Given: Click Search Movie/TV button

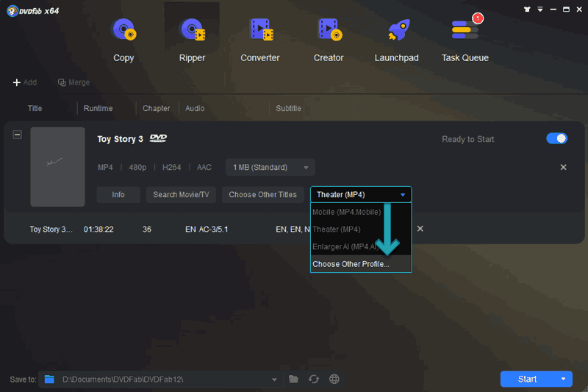Looking at the screenshot, I should 181,195.
